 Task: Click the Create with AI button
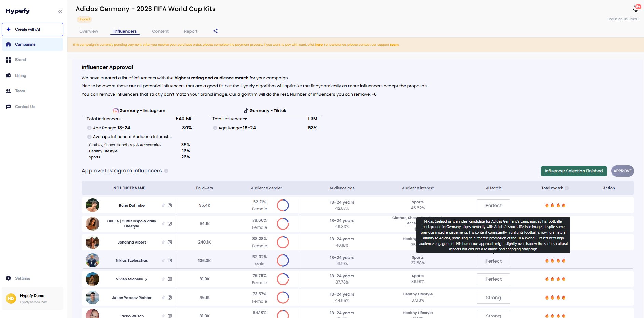[32, 29]
